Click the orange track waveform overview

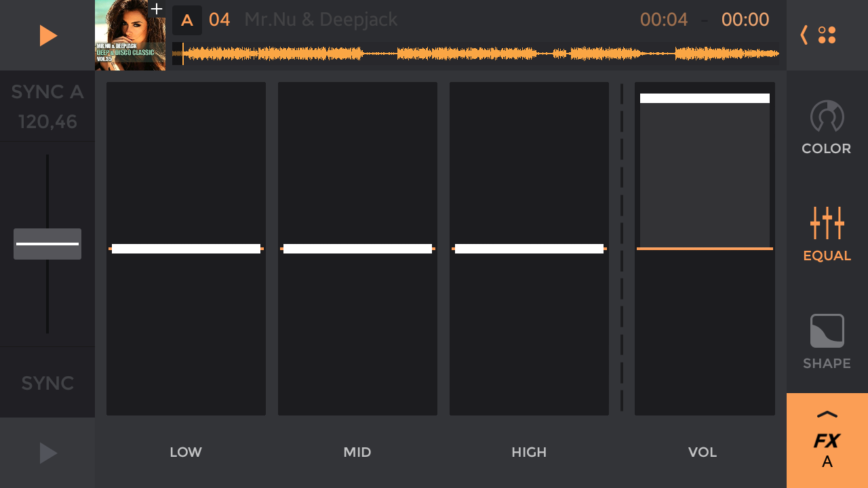point(475,54)
